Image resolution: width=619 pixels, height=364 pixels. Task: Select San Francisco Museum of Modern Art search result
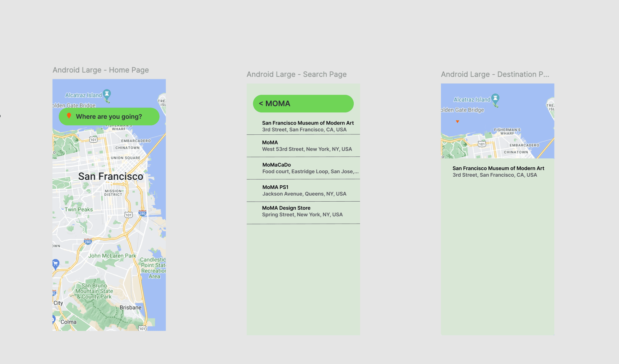pos(303,126)
